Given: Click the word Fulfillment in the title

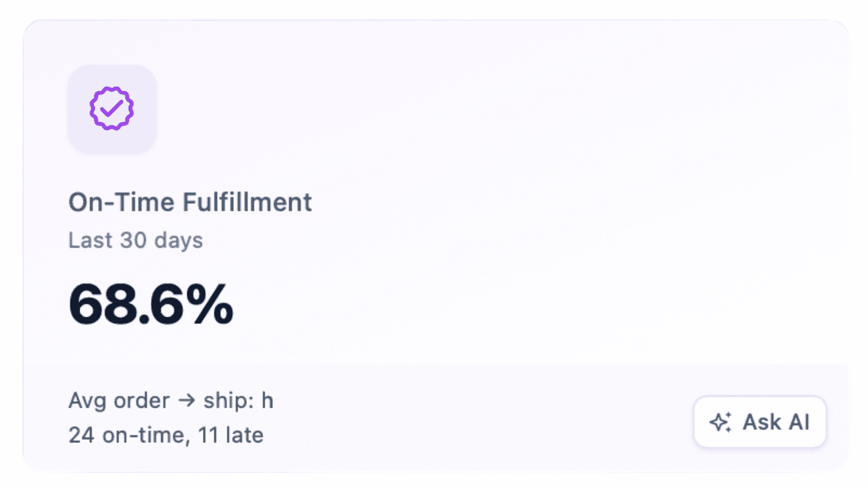Looking at the screenshot, I should [x=247, y=202].
